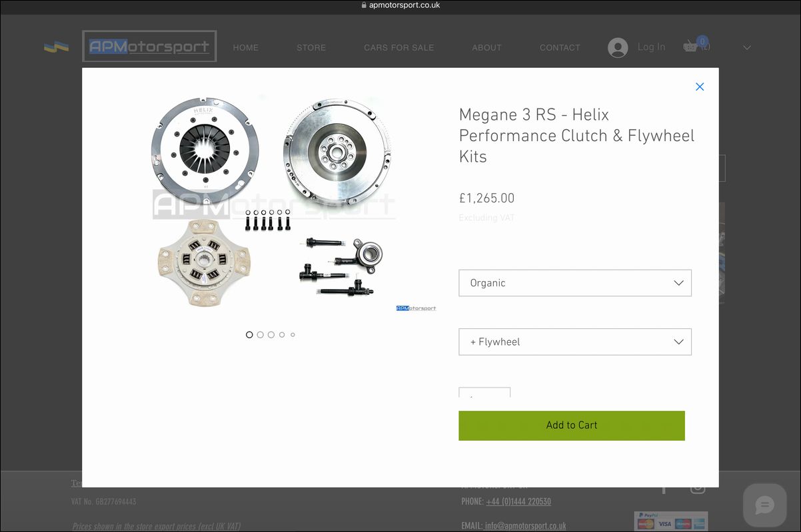Image resolution: width=801 pixels, height=532 pixels.
Task: Navigate to CARS FOR SALE
Action: coord(399,48)
